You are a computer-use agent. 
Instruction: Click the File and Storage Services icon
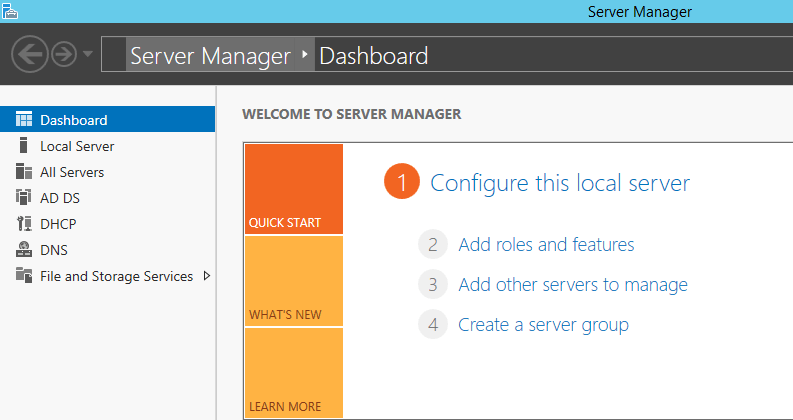pyautogui.click(x=24, y=275)
